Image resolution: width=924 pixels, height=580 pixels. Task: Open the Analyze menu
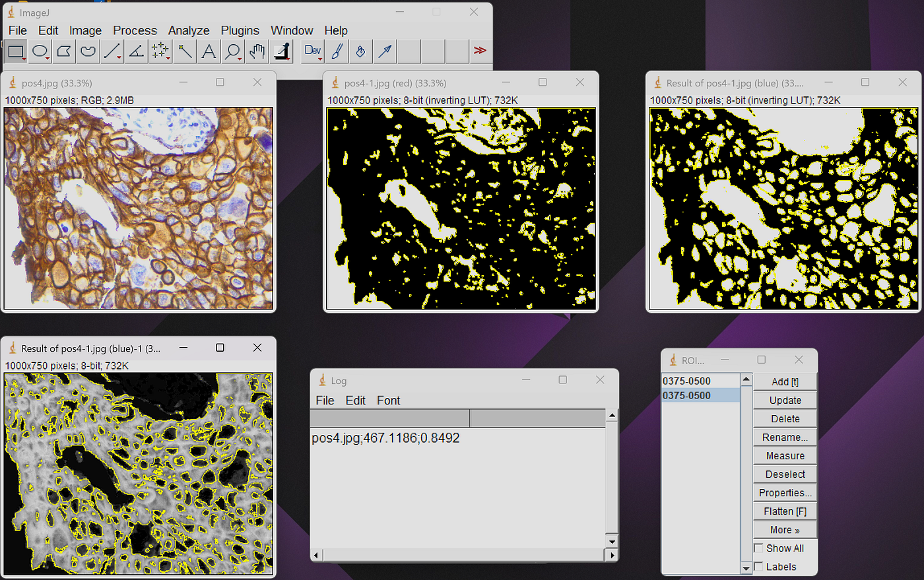[189, 30]
